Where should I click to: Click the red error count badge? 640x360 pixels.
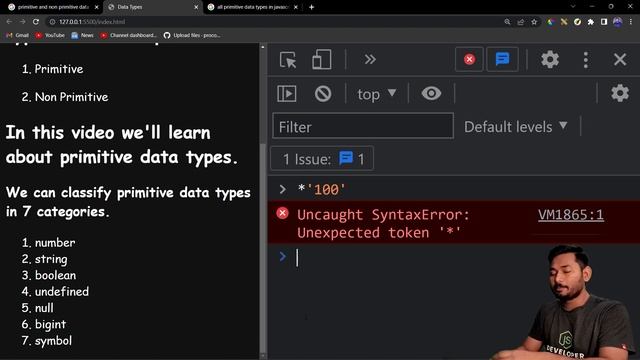pos(469,60)
